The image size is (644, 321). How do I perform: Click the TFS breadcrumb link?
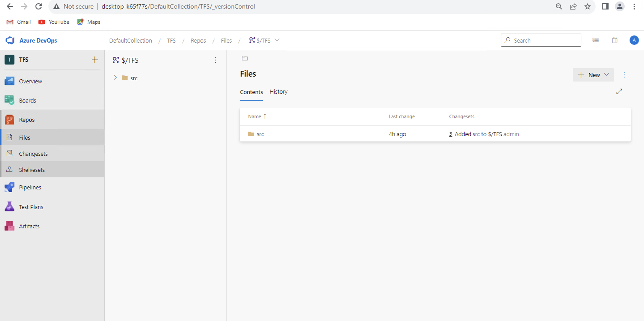pos(171,40)
